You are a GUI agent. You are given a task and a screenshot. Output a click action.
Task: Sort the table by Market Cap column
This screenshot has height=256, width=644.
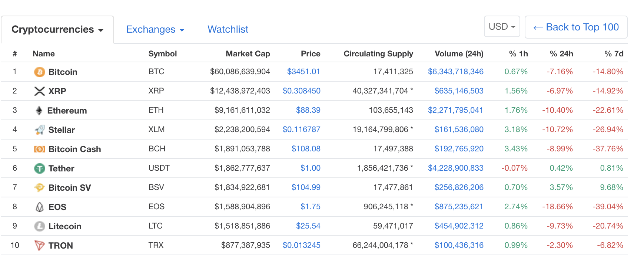point(248,54)
